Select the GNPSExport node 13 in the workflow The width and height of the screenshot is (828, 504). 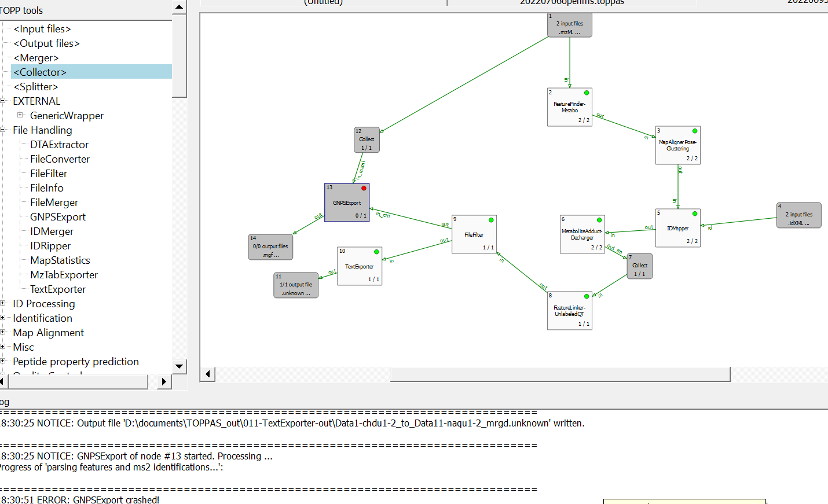[347, 203]
